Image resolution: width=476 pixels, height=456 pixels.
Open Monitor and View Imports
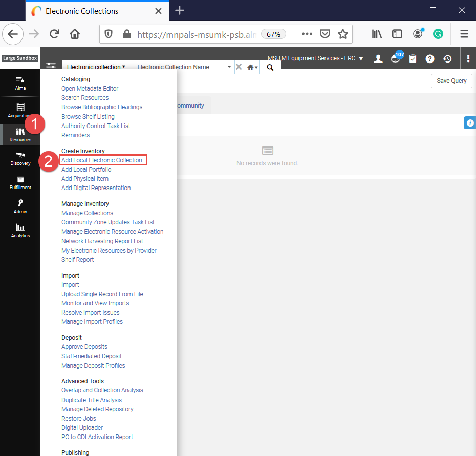[x=95, y=303]
